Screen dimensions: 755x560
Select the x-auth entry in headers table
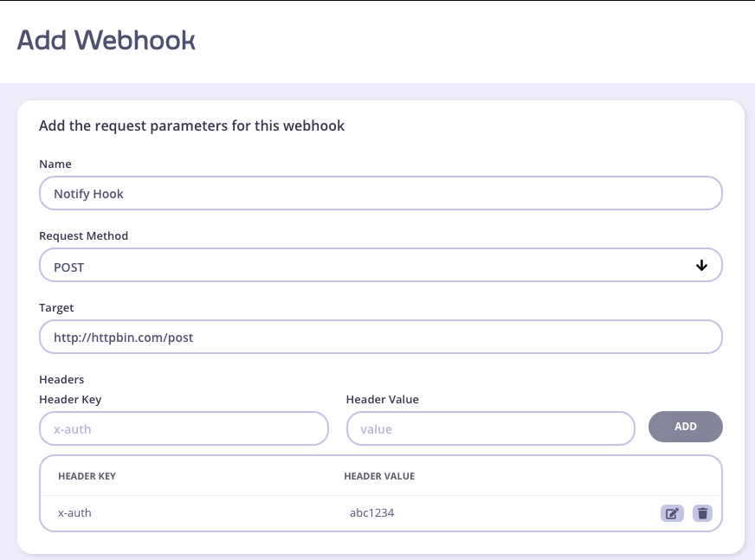[74, 513]
